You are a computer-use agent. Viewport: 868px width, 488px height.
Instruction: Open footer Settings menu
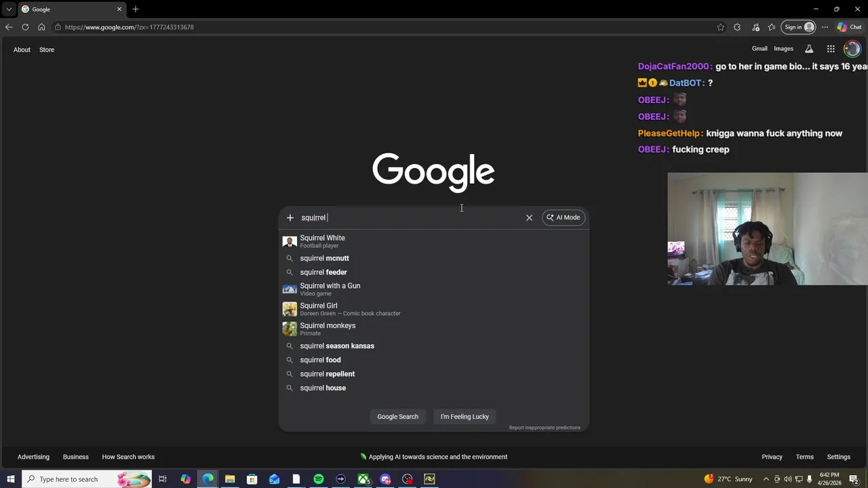click(x=839, y=457)
